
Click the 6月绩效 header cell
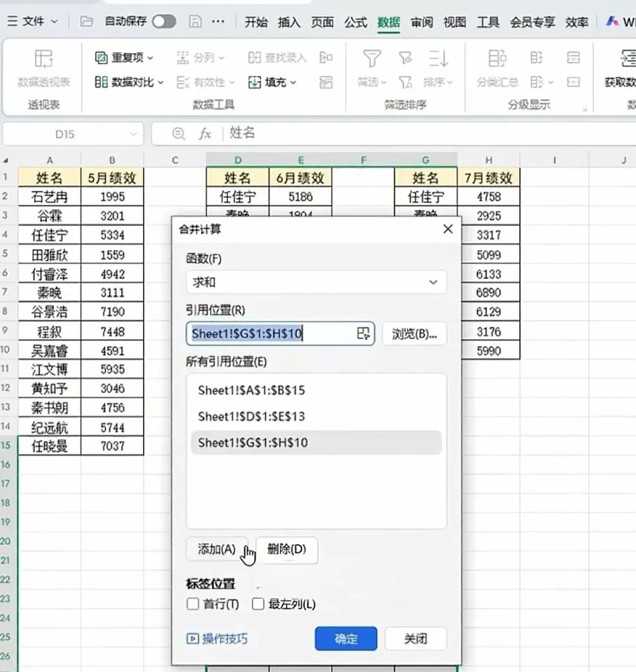pyautogui.click(x=300, y=177)
